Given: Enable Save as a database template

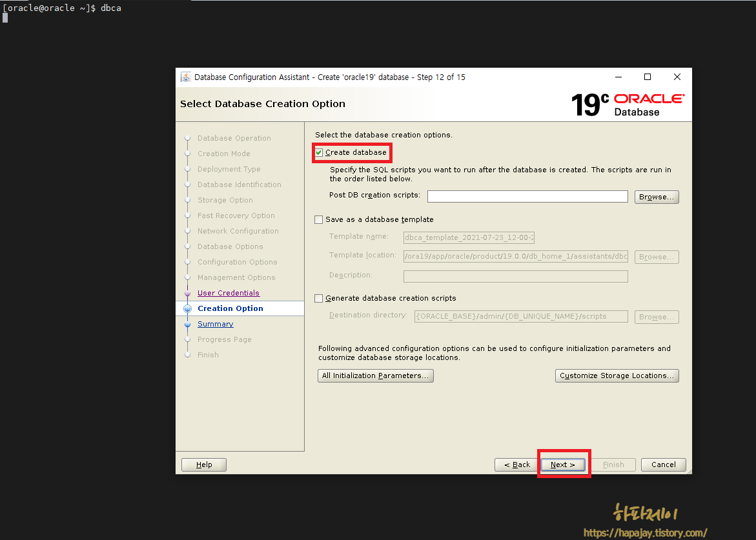Looking at the screenshot, I should click(319, 219).
